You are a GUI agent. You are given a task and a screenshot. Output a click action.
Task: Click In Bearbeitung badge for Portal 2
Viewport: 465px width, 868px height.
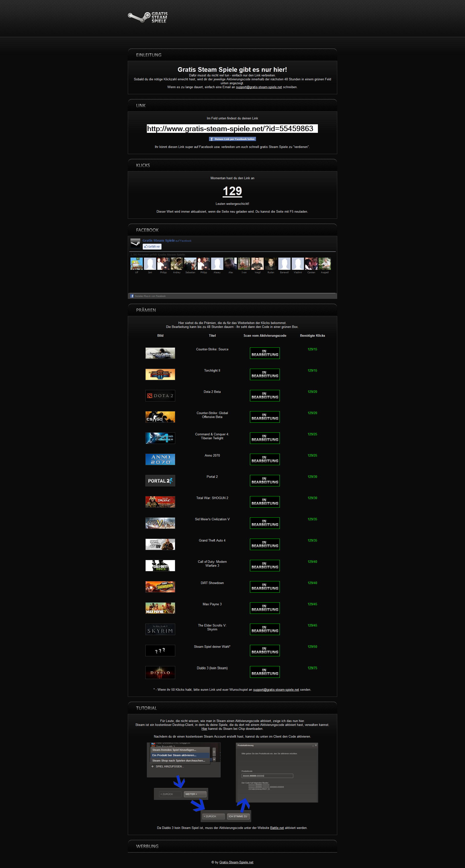coord(265,481)
